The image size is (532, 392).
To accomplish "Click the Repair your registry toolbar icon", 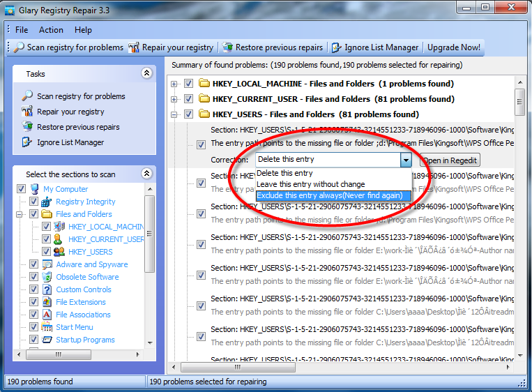I will [134, 47].
